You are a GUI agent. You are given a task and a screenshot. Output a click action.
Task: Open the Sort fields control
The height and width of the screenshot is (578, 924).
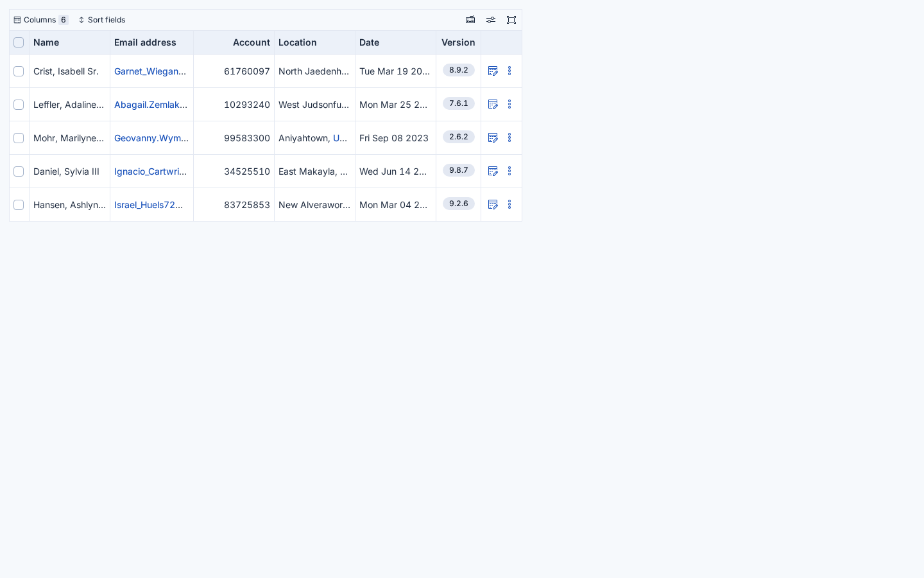[102, 20]
